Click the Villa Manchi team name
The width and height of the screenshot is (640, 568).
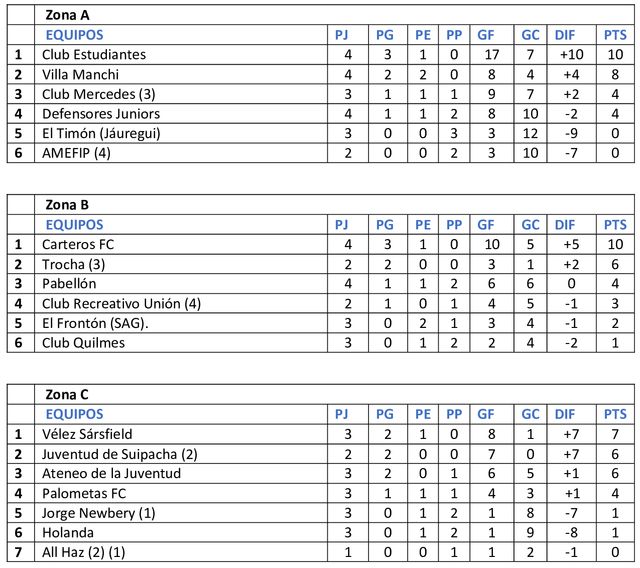80,74
